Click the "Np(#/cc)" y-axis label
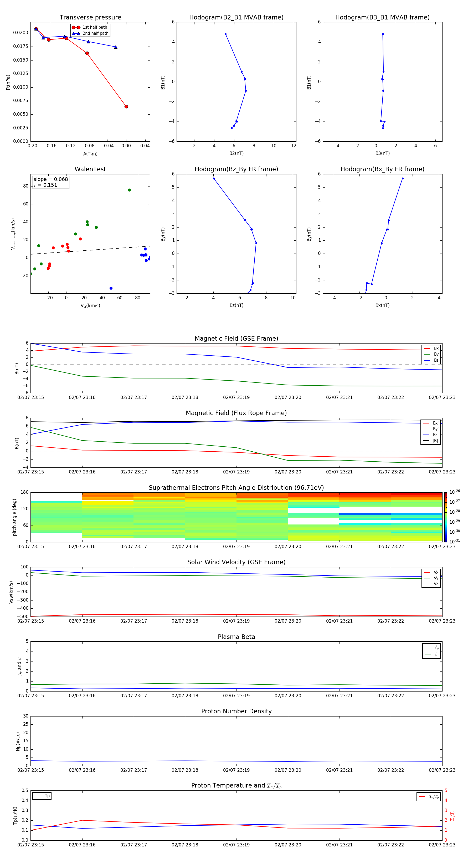The image size is (473, 868). click(x=18, y=741)
